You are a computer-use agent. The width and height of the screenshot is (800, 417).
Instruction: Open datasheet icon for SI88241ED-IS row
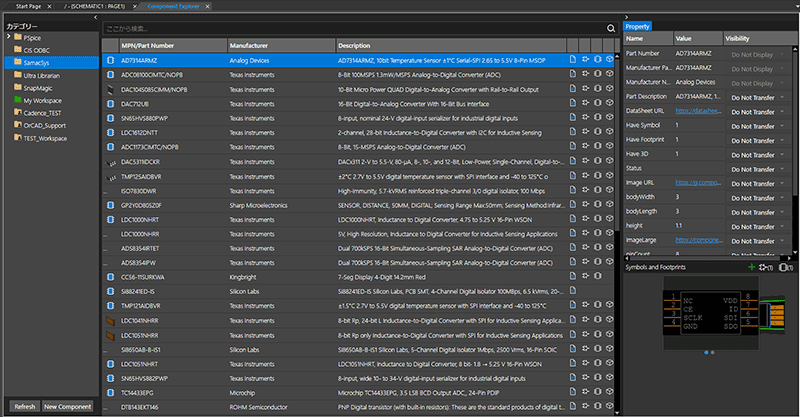point(572,290)
